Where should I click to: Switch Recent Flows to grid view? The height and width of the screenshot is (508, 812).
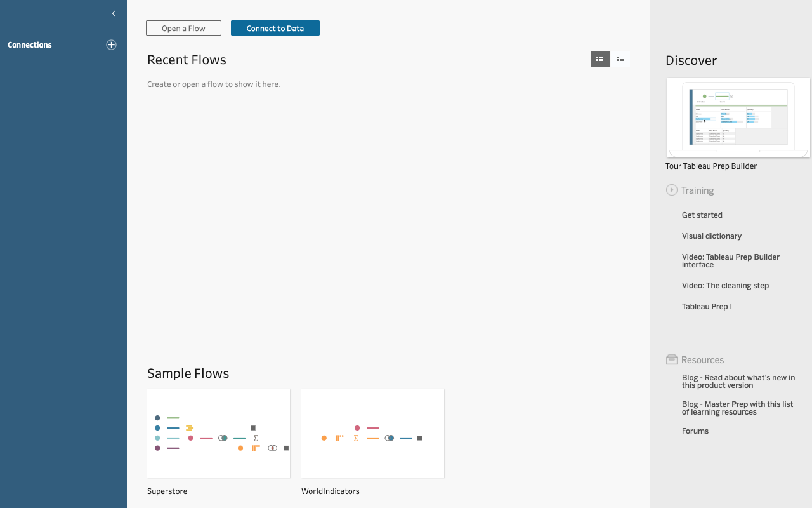pyautogui.click(x=600, y=59)
